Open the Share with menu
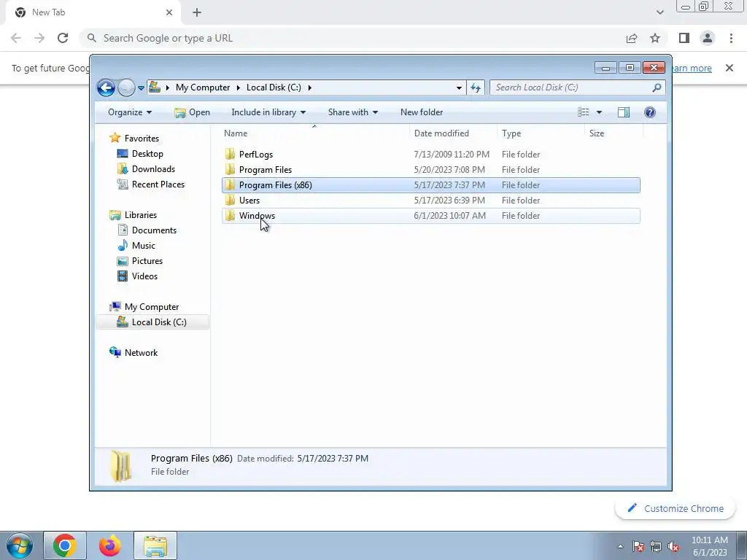The width and height of the screenshot is (747, 560). (353, 112)
